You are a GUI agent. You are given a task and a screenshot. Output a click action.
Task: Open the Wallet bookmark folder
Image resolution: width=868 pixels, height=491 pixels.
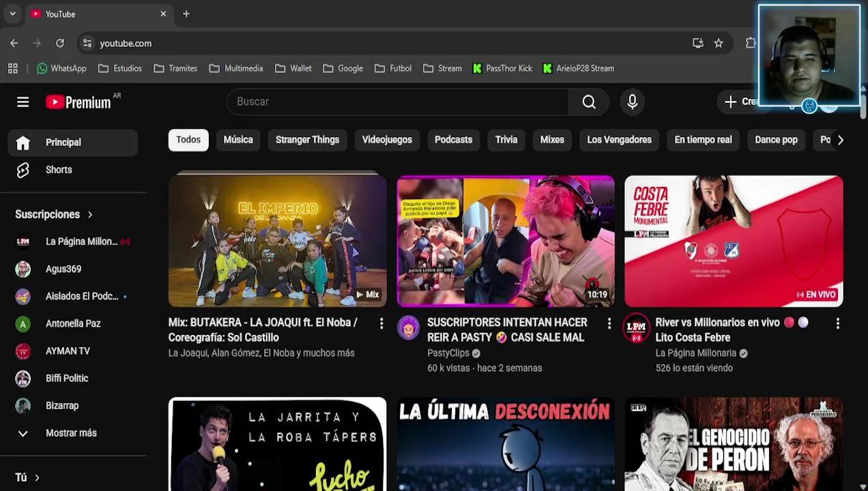coord(293,68)
